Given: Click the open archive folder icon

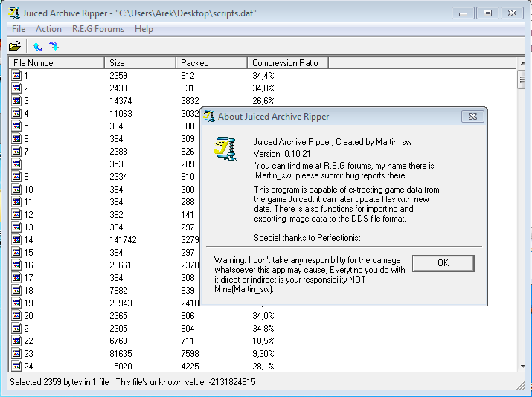Looking at the screenshot, I should click(14, 46).
